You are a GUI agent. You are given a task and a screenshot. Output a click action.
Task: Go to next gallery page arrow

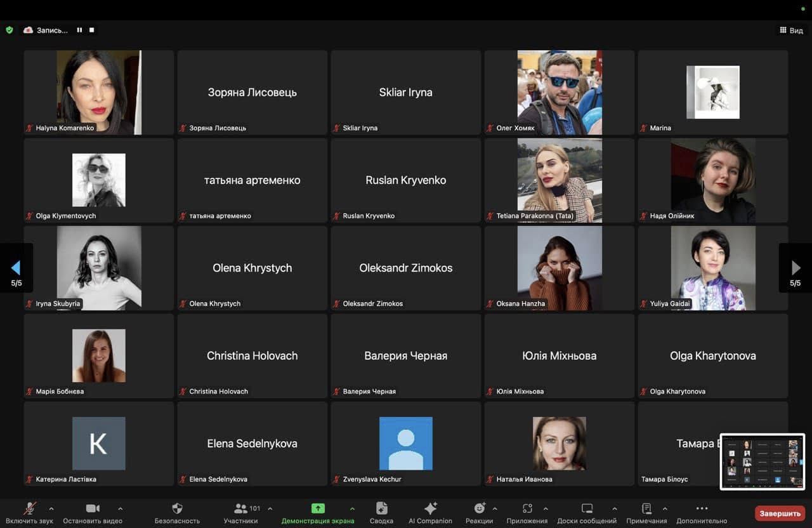(x=795, y=268)
